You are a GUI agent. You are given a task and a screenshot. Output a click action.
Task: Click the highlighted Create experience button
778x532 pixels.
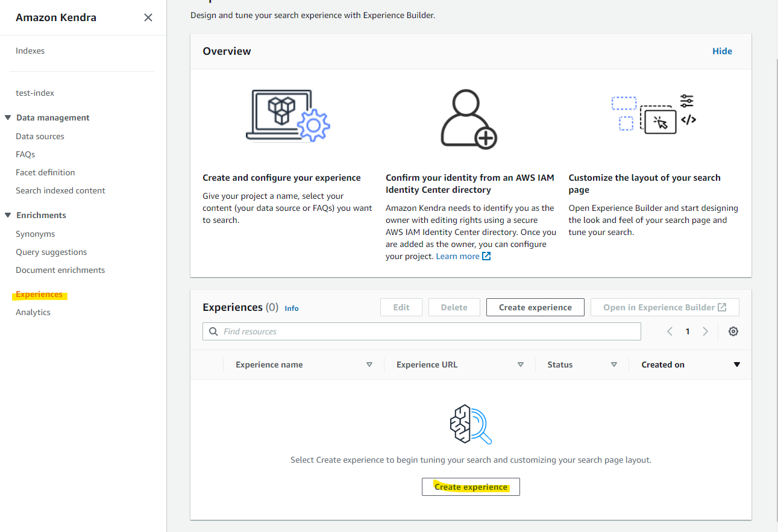(x=471, y=486)
